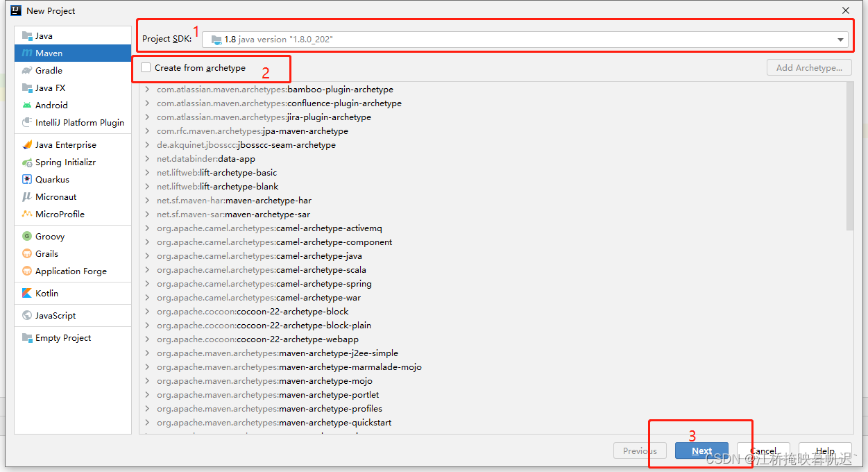Click the Java FX folder icon
Screen dimensions: 868x472
[27, 88]
